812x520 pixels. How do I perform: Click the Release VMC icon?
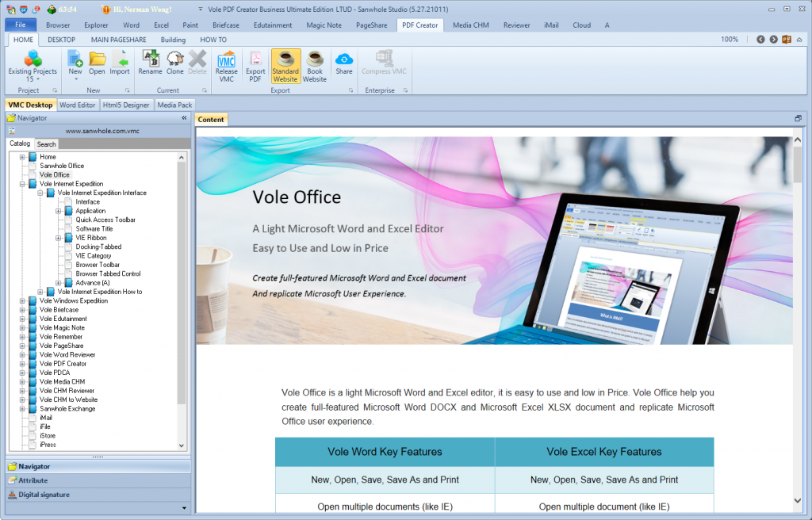(226, 67)
